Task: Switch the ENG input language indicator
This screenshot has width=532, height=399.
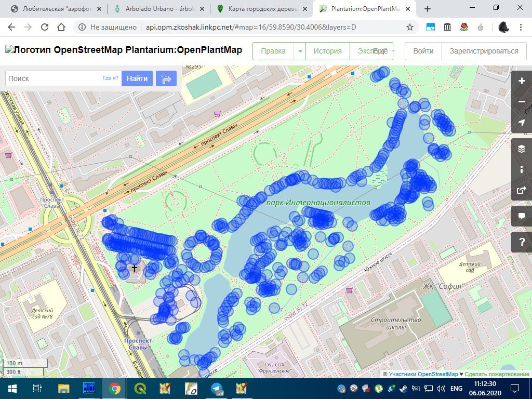Action: (x=456, y=389)
